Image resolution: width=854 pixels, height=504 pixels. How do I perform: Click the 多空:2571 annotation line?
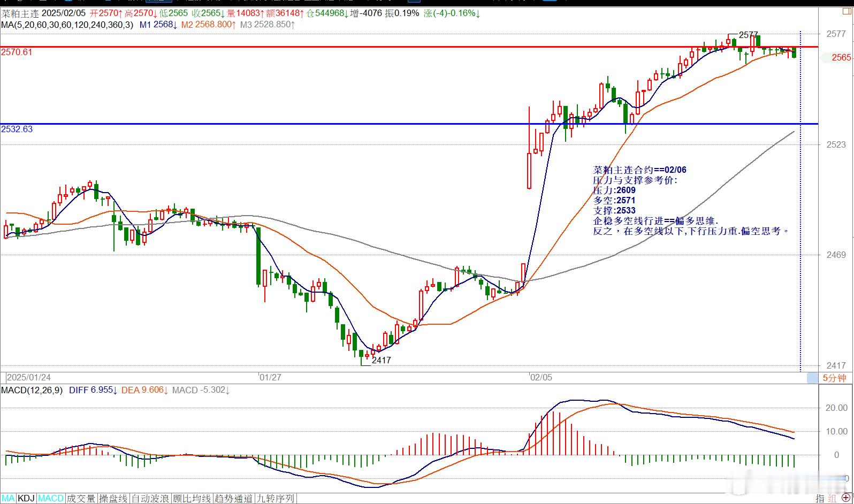tap(614, 200)
